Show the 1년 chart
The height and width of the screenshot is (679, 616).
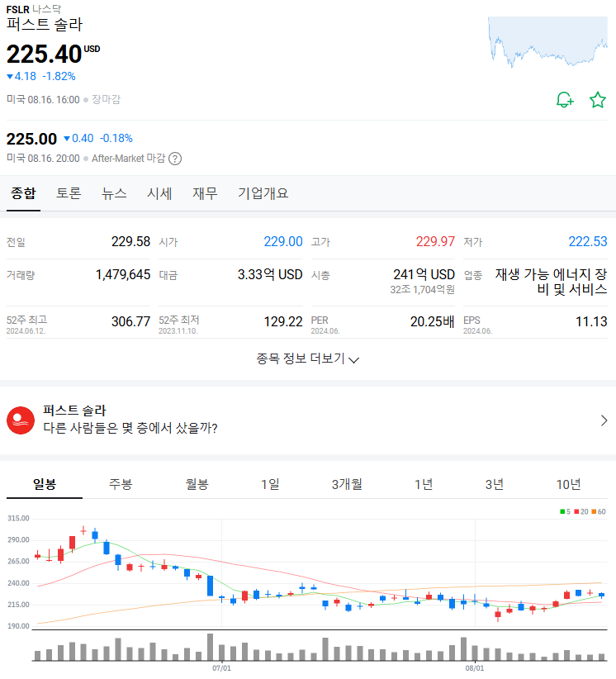click(x=424, y=484)
